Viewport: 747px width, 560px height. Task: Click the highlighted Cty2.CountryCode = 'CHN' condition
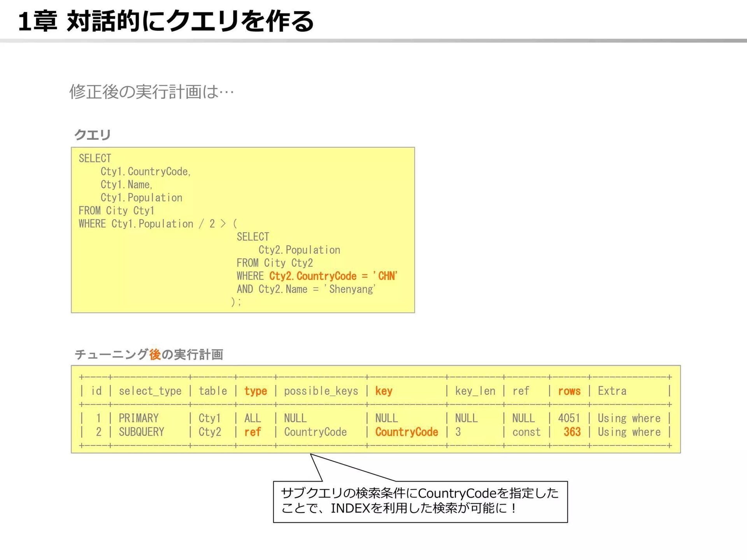pos(333,276)
